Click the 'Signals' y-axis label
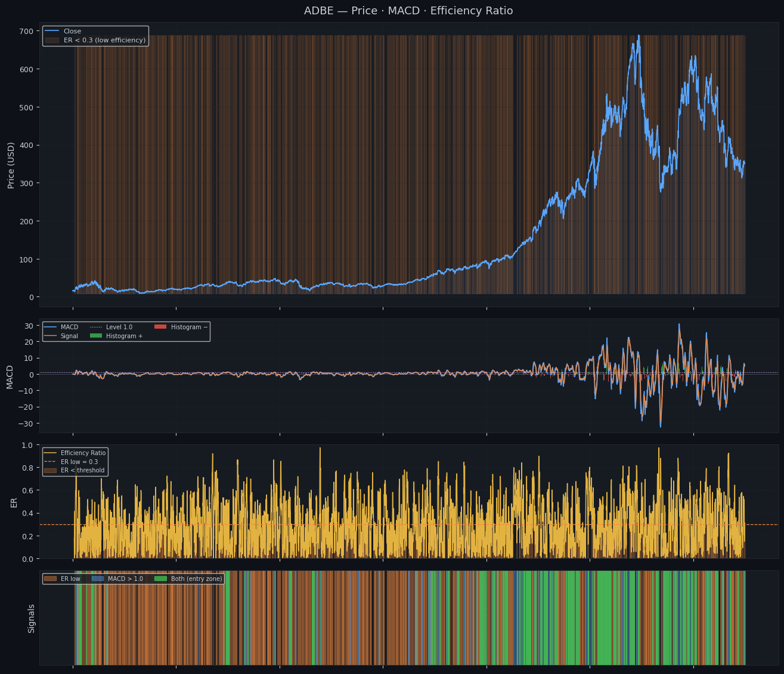Viewport: 784px width, 674px height. pyautogui.click(x=31, y=618)
